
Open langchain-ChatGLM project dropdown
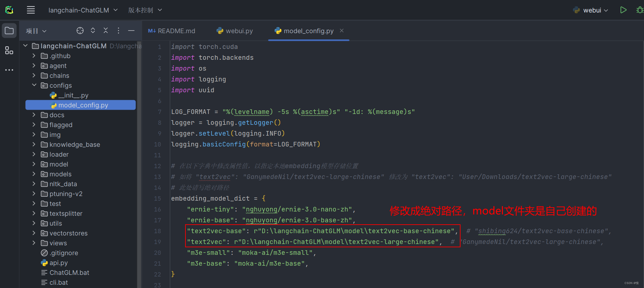coord(83,10)
